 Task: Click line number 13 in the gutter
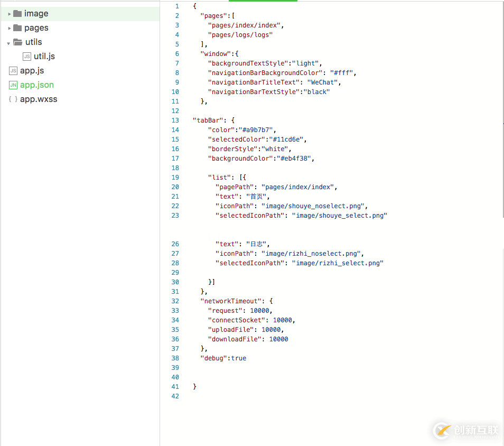[175, 120]
